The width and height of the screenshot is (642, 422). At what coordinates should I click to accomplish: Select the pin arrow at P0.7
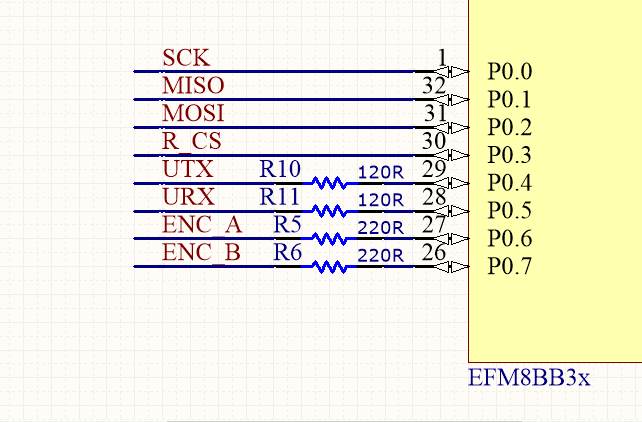pos(458,267)
